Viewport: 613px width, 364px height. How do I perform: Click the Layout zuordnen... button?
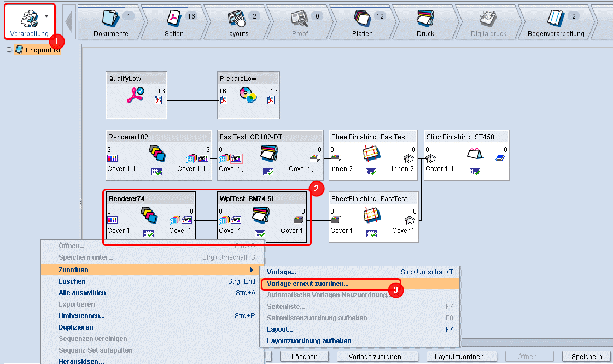(x=462, y=356)
